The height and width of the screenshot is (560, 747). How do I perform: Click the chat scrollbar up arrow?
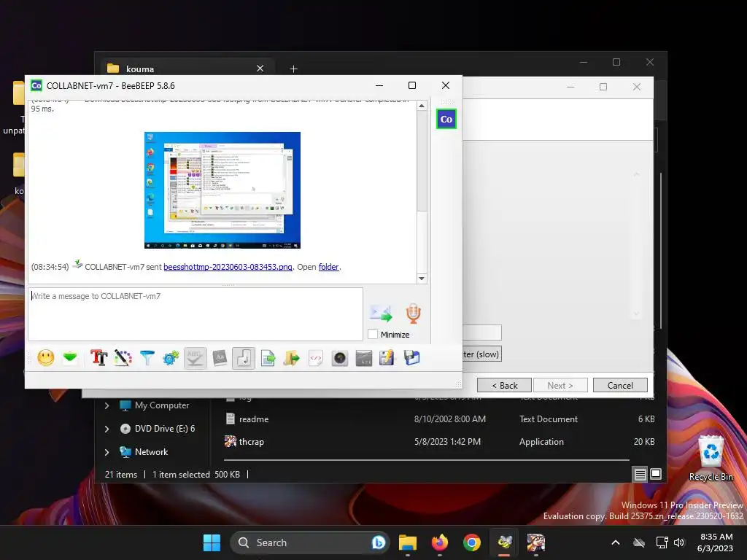(422, 106)
